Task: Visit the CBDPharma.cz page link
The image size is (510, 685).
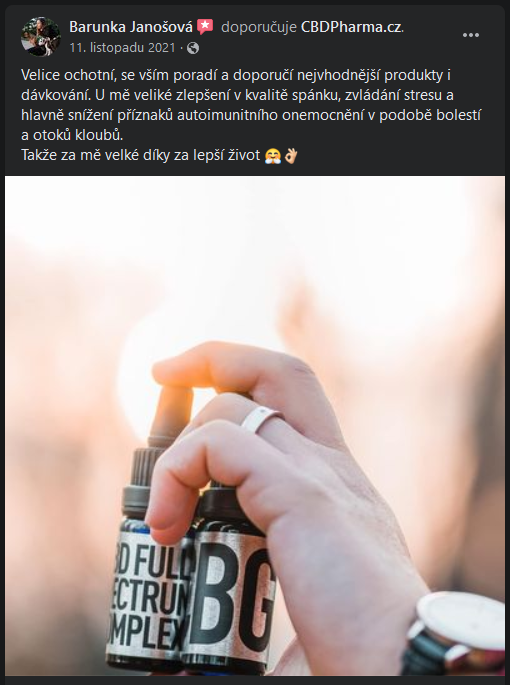Action: pyautogui.click(x=351, y=27)
